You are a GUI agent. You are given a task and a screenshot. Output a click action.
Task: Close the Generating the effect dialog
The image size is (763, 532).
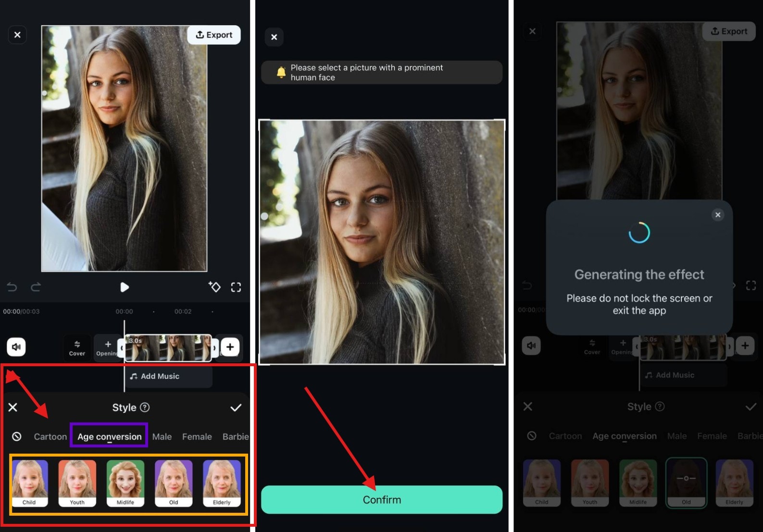(x=718, y=215)
